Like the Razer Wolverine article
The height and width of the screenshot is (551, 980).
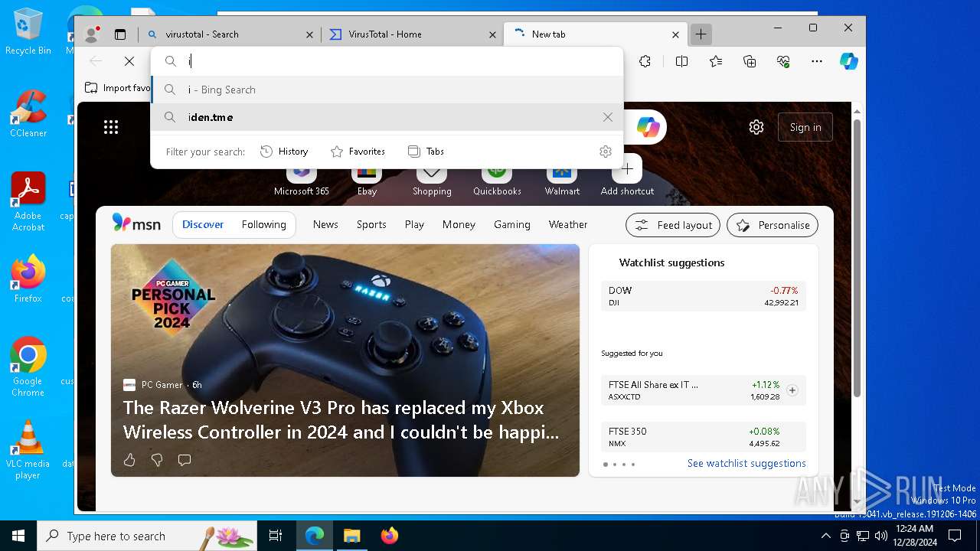click(x=129, y=460)
